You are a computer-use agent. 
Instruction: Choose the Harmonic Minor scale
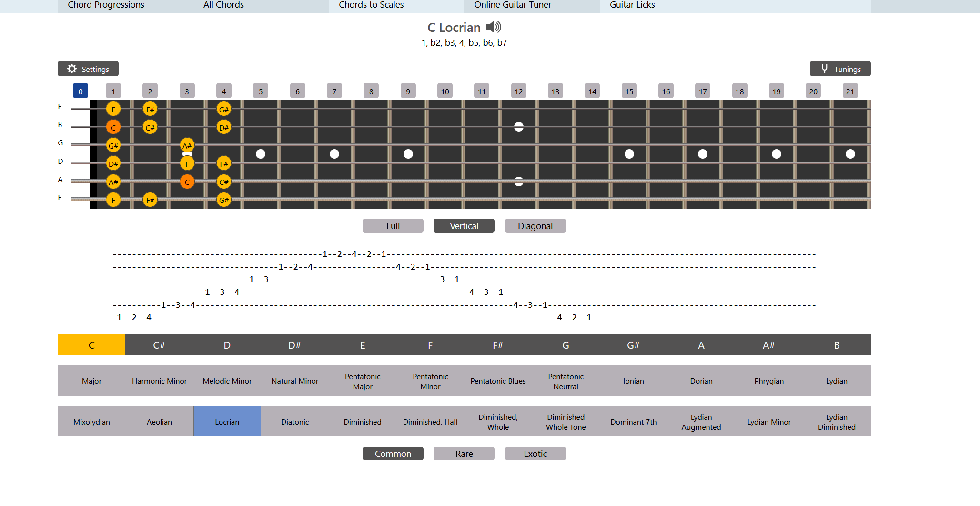click(159, 381)
